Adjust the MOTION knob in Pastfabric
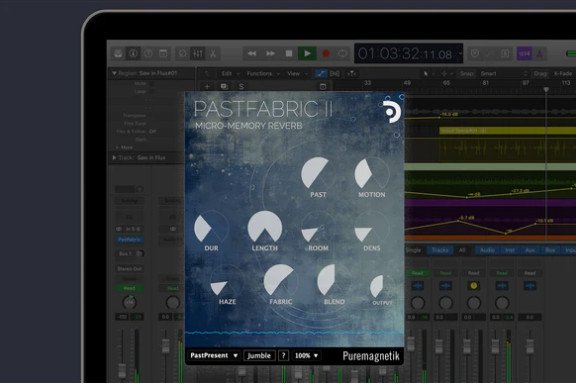This screenshot has width=576, height=384. point(372,174)
